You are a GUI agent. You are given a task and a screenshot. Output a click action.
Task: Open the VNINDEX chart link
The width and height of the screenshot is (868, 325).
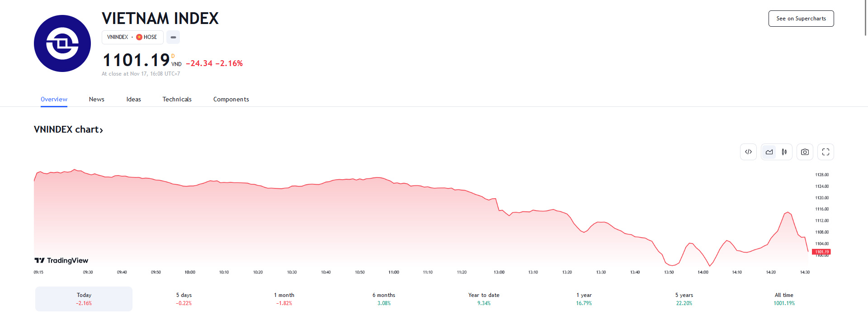point(68,129)
